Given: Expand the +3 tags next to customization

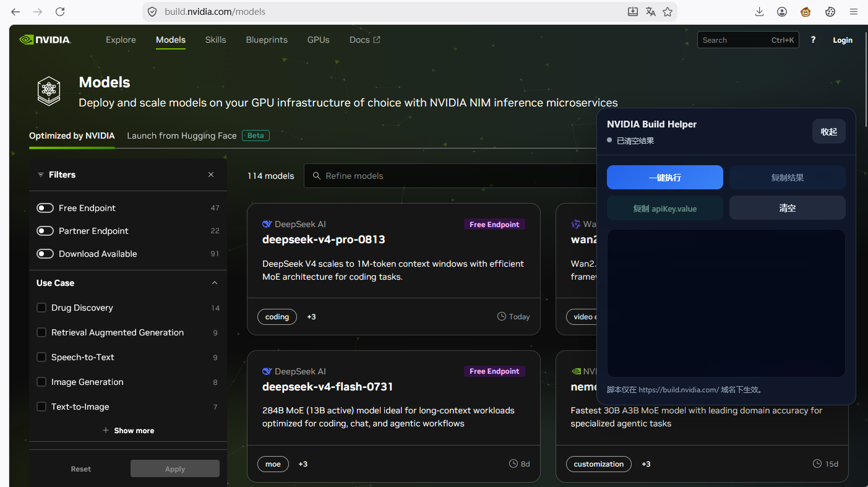Looking at the screenshot, I should (646, 464).
